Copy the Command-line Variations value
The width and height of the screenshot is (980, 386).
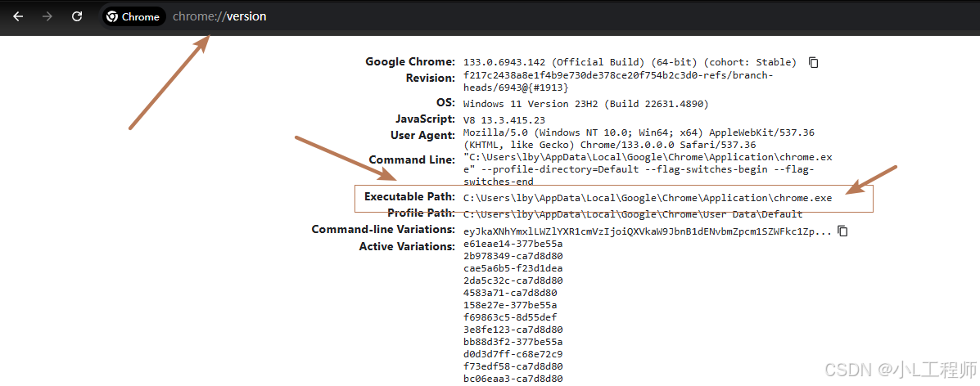[x=842, y=231]
